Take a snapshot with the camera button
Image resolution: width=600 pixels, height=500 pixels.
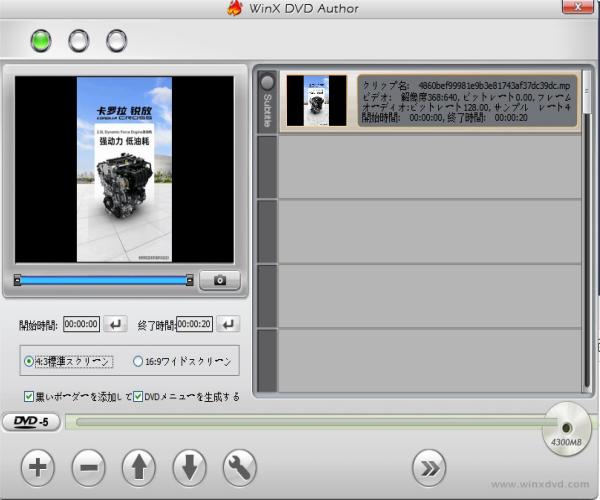pyautogui.click(x=220, y=280)
